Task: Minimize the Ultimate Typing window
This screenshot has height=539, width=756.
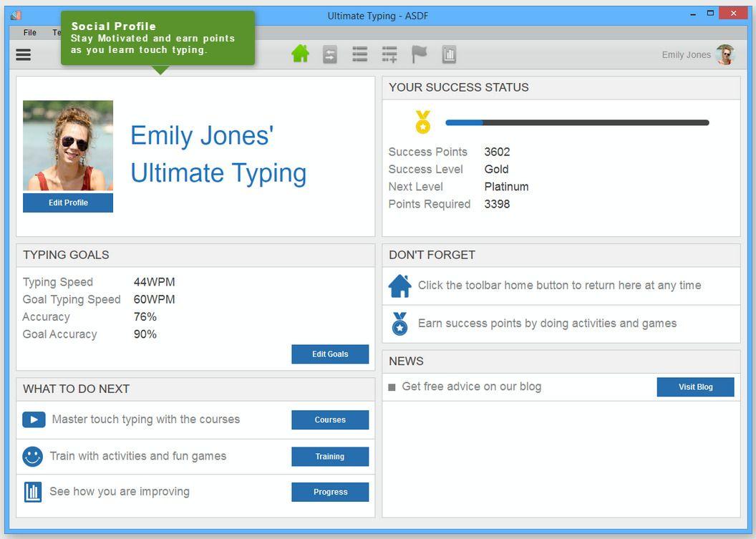Action: pyautogui.click(x=693, y=15)
